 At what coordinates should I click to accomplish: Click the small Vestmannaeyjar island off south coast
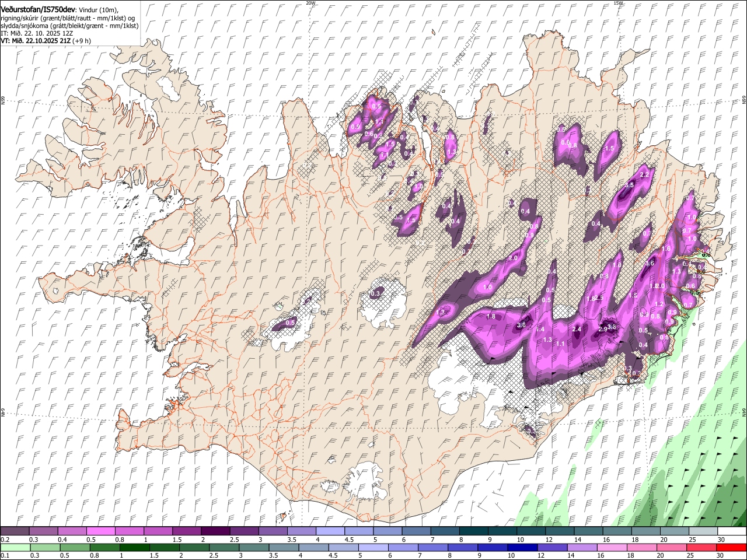coord(284,516)
